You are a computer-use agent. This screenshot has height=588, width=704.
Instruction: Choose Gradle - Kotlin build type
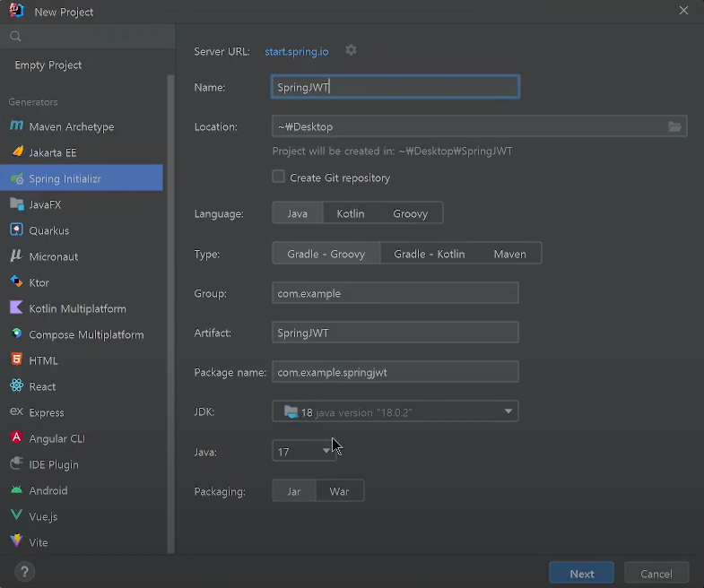click(430, 254)
